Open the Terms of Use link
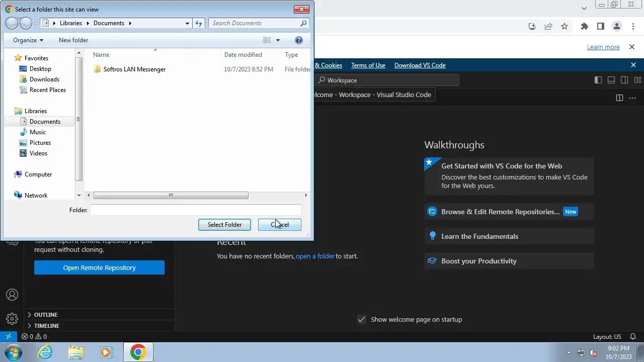The height and width of the screenshot is (362, 644). click(368, 65)
